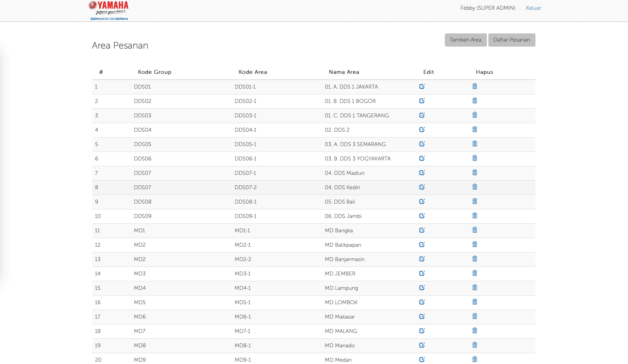Screen dimensions: 628x364
Task: Delete the 03. A. DDS 3 SEMARANG row
Action: click(475, 144)
